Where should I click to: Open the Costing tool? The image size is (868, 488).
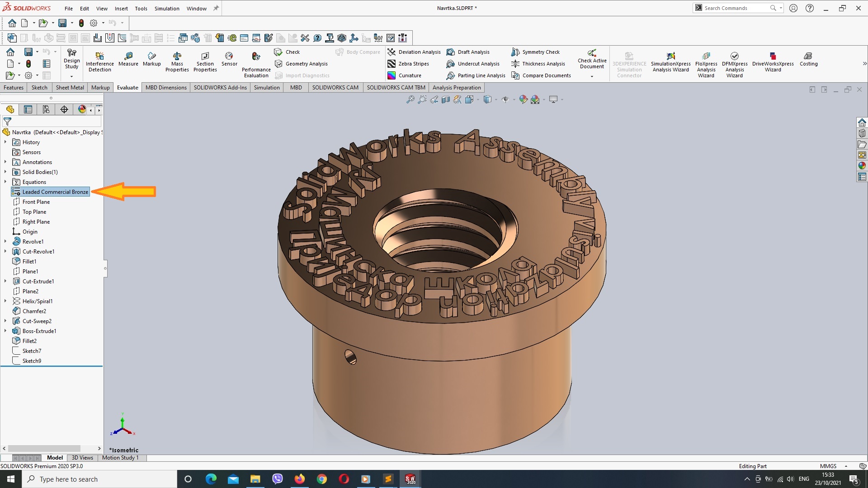tap(808, 59)
